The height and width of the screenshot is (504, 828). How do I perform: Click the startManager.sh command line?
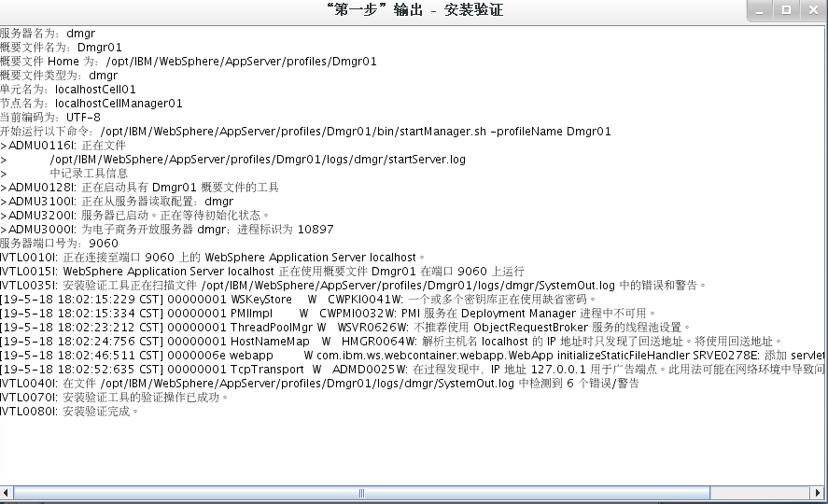[x=306, y=132]
